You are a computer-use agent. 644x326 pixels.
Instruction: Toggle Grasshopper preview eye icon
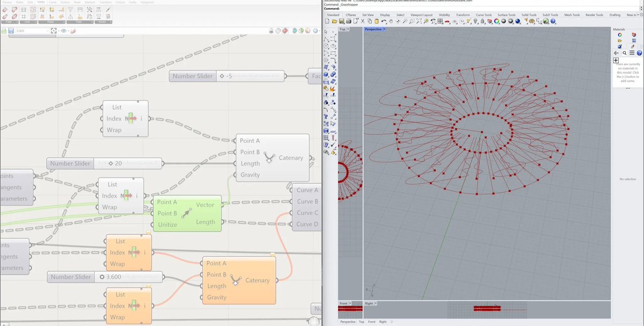click(x=63, y=31)
